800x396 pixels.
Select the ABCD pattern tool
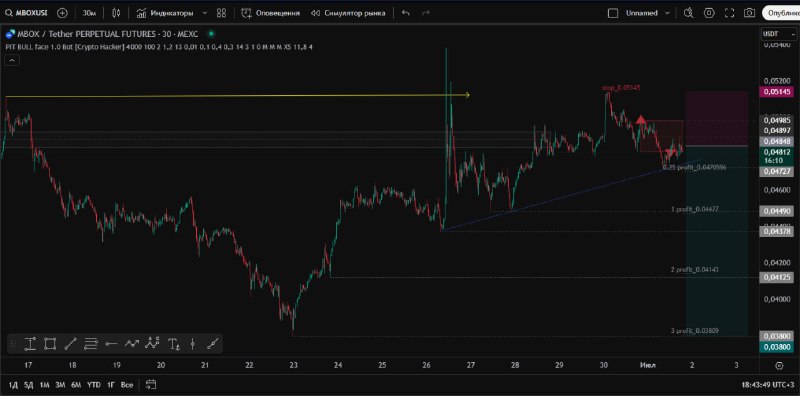click(152, 343)
